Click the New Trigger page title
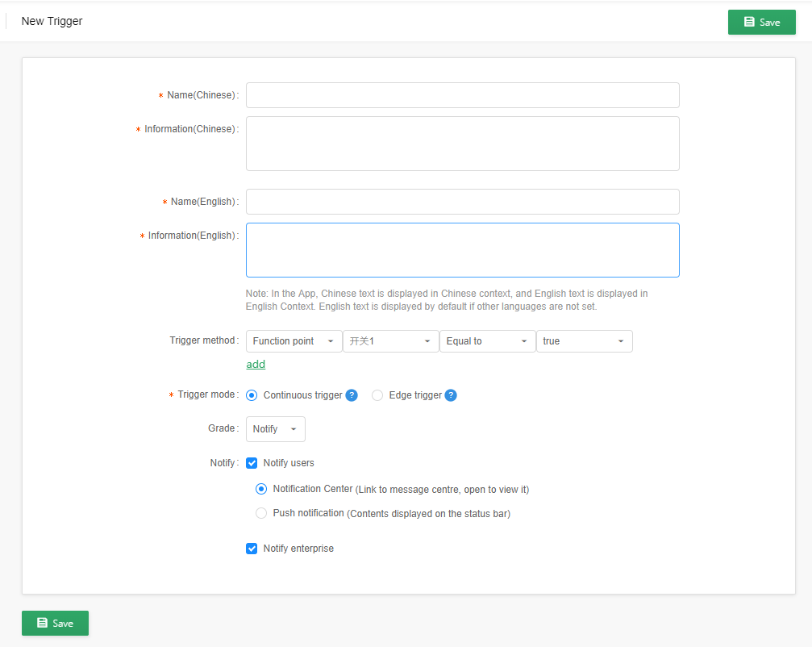The image size is (812, 647). coord(52,21)
